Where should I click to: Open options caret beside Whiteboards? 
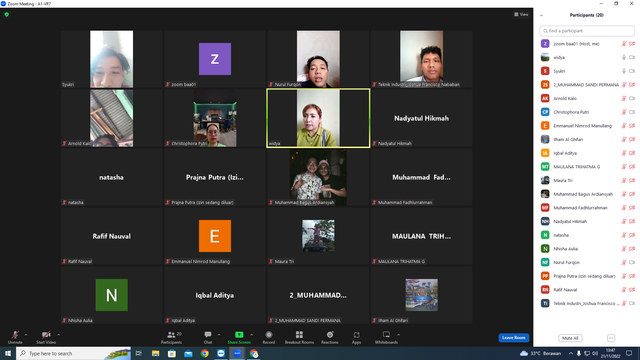pos(399,335)
